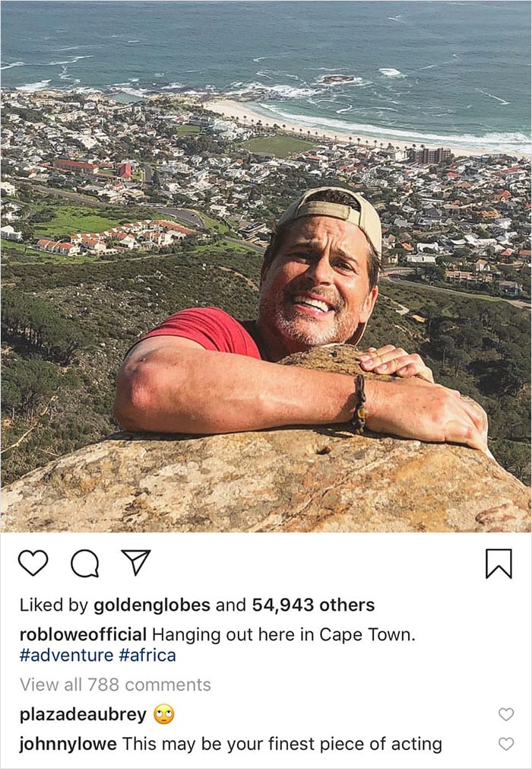Image resolution: width=532 pixels, height=769 pixels.
Task: Share the post using the paper plane icon
Action: coord(136,562)
